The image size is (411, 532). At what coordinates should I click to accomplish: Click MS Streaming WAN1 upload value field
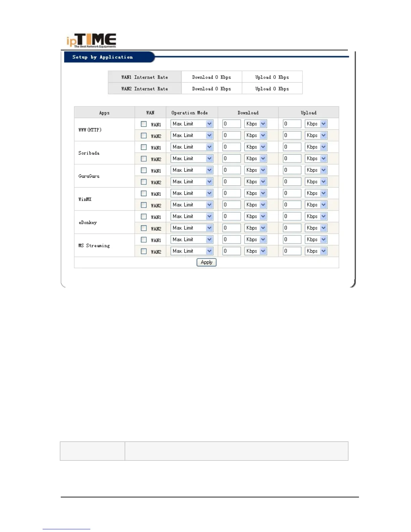coord(292,240)
